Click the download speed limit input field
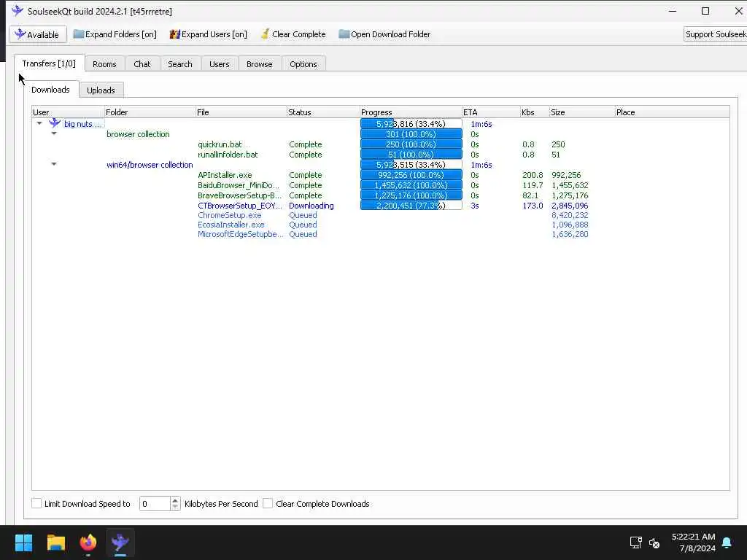 pos(155,503)
